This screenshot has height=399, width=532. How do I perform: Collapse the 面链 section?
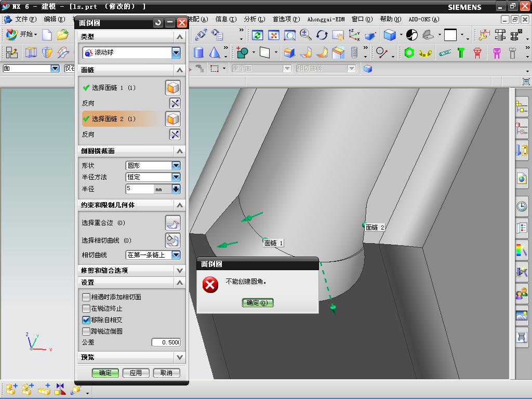tap(179, 70)
